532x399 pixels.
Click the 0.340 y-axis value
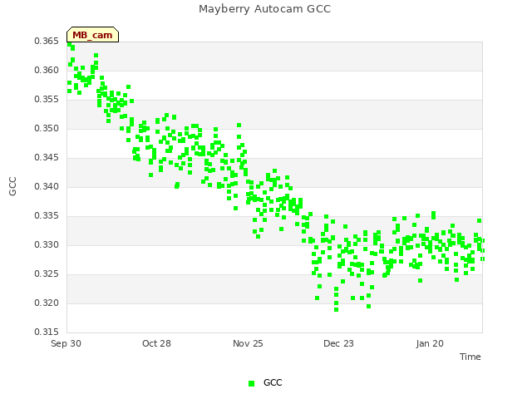(47, 186)
